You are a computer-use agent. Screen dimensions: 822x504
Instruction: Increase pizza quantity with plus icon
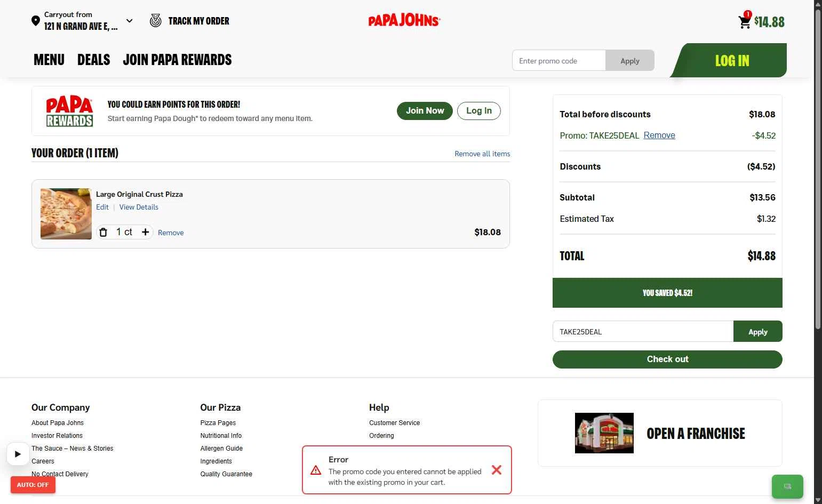click(x=145, y=232)
